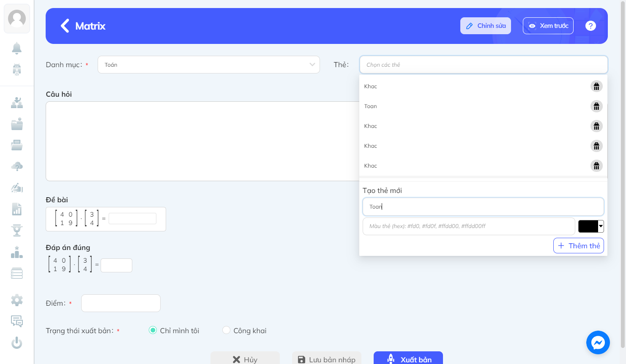Click the Thêm thẻ button
This screenshot has height=364, width=626.
click(579, 246)
